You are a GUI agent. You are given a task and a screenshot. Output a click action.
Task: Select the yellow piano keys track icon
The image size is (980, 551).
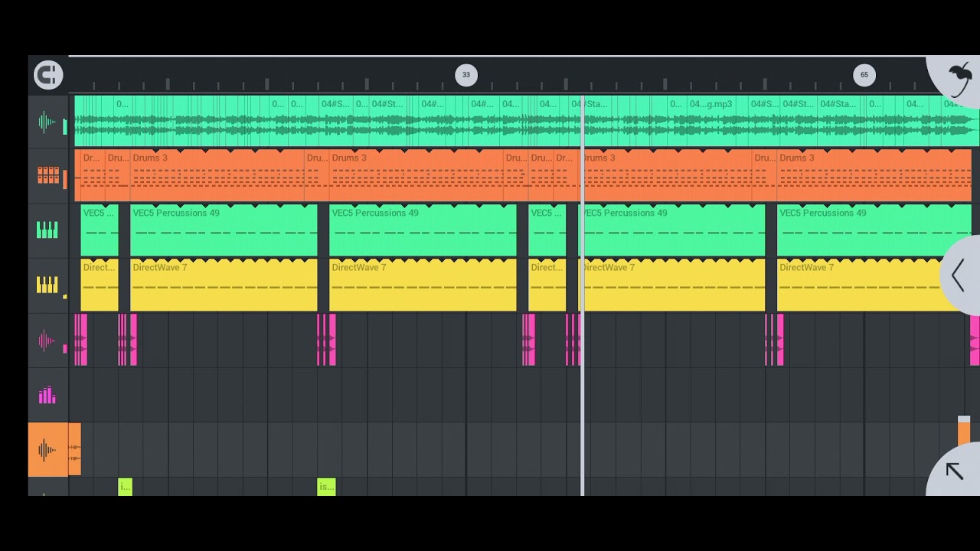(x=47, y=285)
